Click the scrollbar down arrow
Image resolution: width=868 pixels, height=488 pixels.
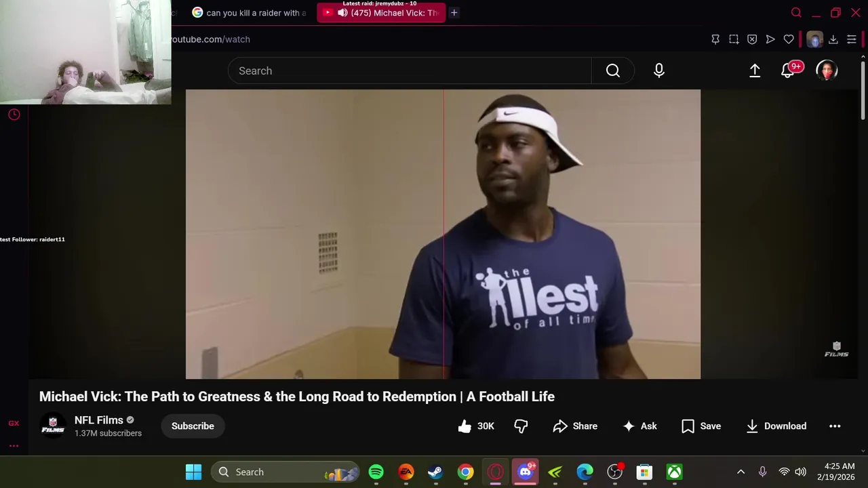[863, 451]
